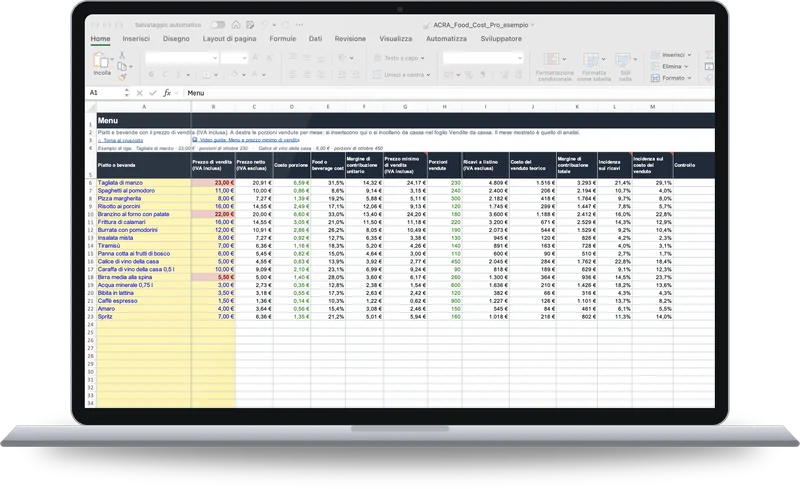Viewport: 800px width, 489px height.
Task: Switch to the Layout di pagina tab
Action: tap(230, 38)
